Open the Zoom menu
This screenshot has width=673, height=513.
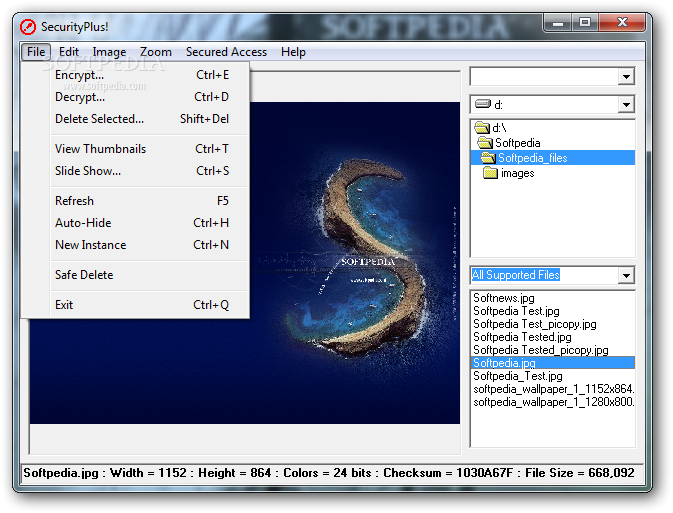point(155,52)
